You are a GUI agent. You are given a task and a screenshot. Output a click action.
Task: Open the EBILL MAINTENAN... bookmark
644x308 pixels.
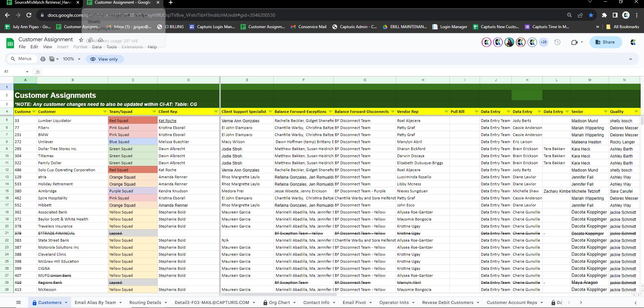(405, 27)
